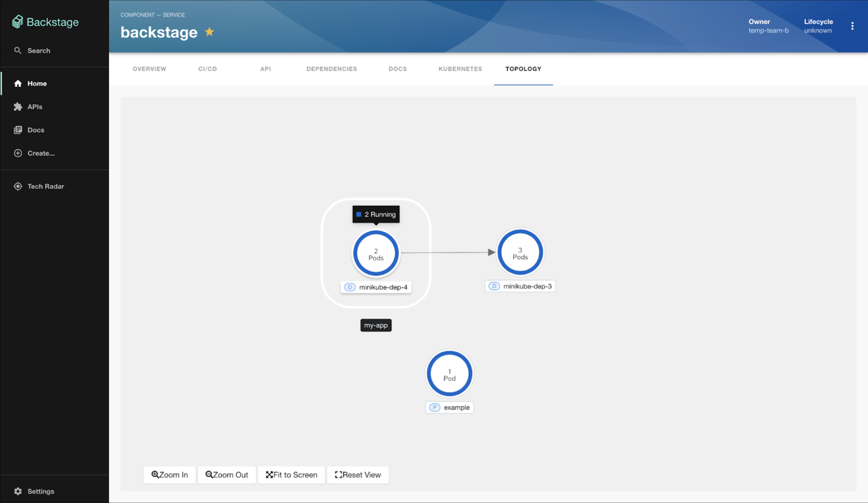Select the DEPENDENCIES tab

[x=331, y=68]
